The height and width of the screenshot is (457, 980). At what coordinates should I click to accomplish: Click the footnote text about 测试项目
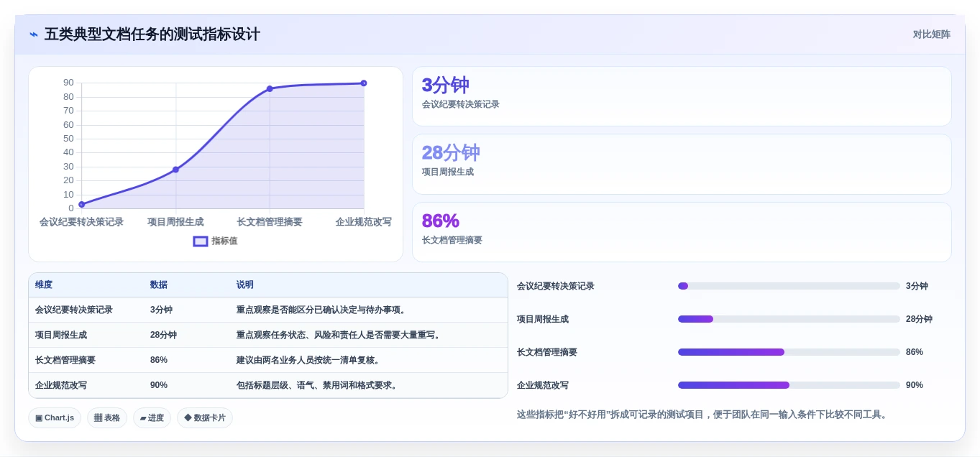(702, 415)
